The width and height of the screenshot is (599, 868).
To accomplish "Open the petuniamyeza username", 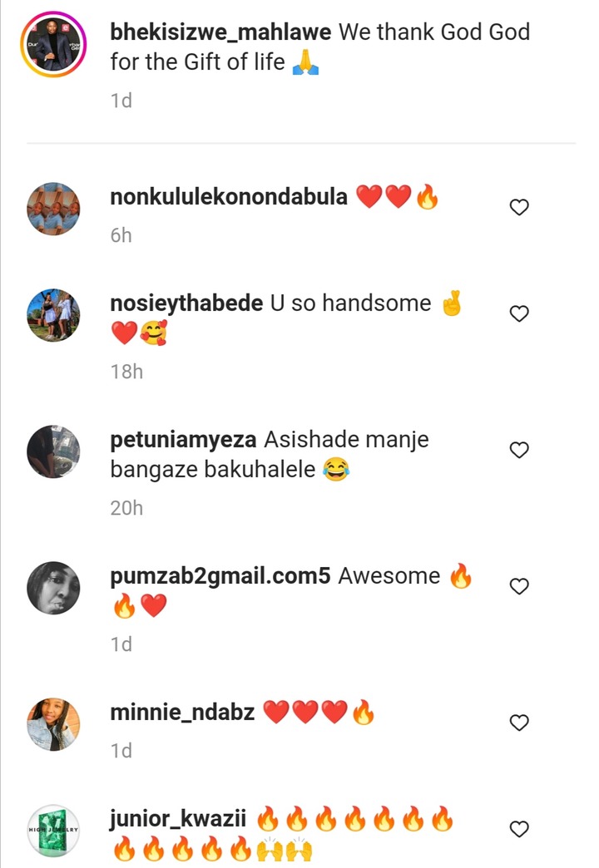I will tap(183, 440).
